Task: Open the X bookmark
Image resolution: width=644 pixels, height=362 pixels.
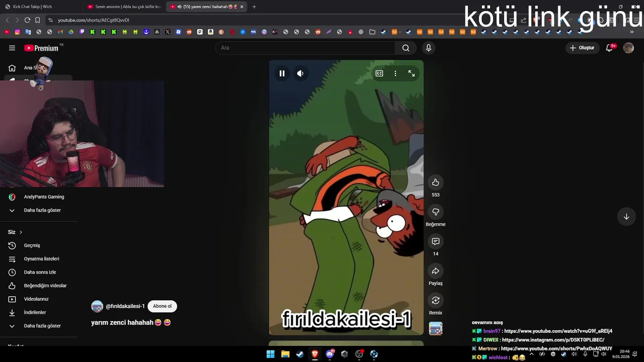Action: [x=168, y=32]
